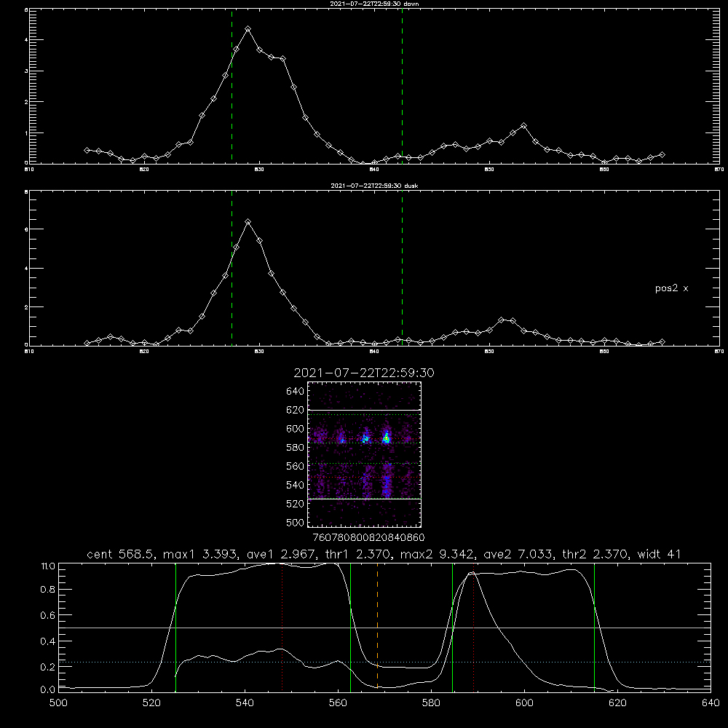Click the brightest green emission spot in the spectral image

386,438
